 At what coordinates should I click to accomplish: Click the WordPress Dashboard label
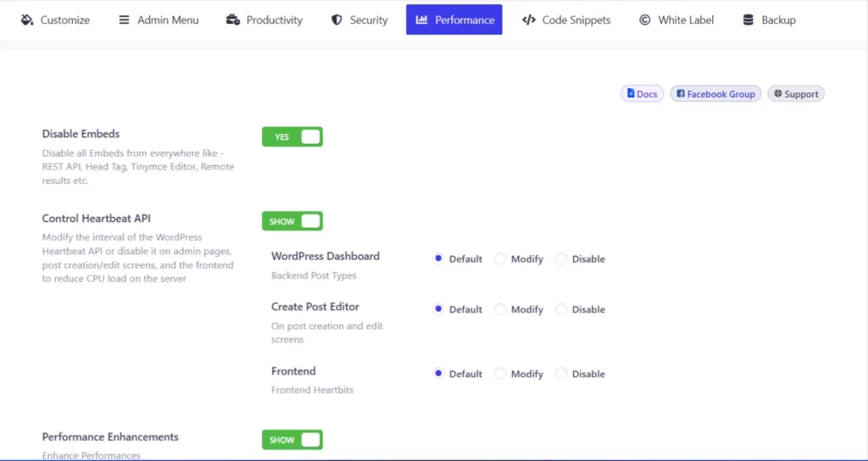click(325, 256)
